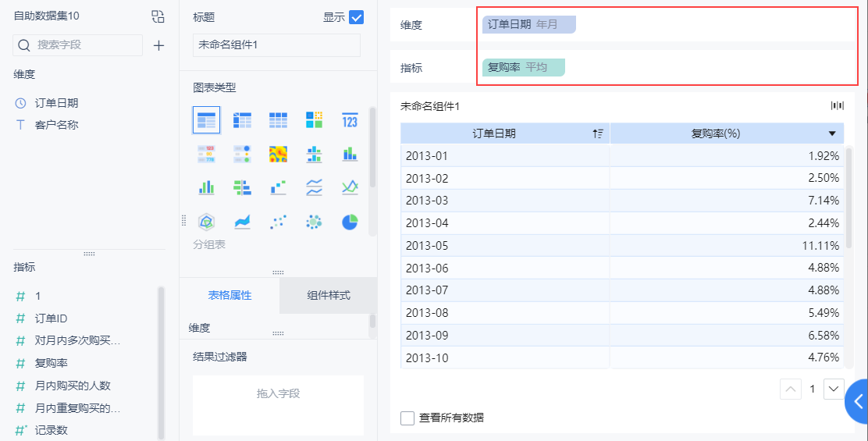Select the colored dots table chart
Image resolution: width=868 pixels, height=441 pixels.
click(x=242, y=154)
